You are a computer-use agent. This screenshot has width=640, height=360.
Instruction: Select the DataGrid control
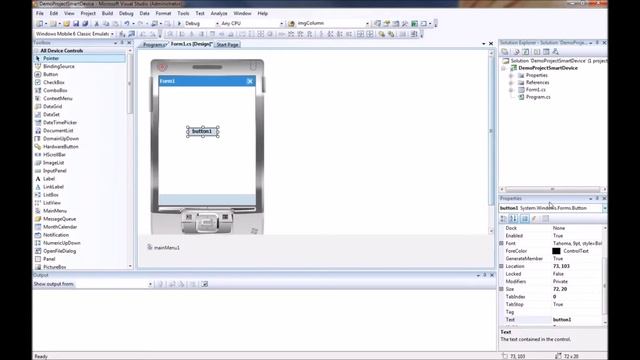(53, 107)
